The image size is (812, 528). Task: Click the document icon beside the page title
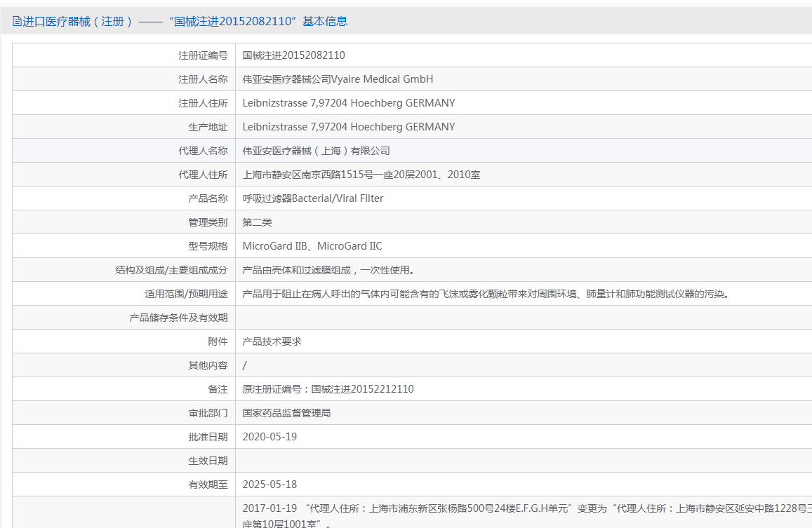coord(17,21)
